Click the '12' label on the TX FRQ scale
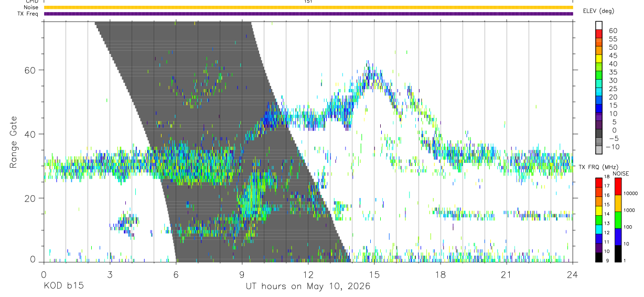The height and width of the screenshot is (297, 644). pyautogui.click(x=607, y=233)
